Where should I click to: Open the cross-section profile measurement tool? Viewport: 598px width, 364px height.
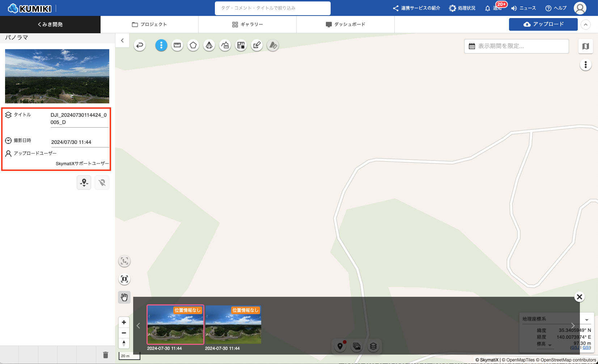(x=225, y=45)
